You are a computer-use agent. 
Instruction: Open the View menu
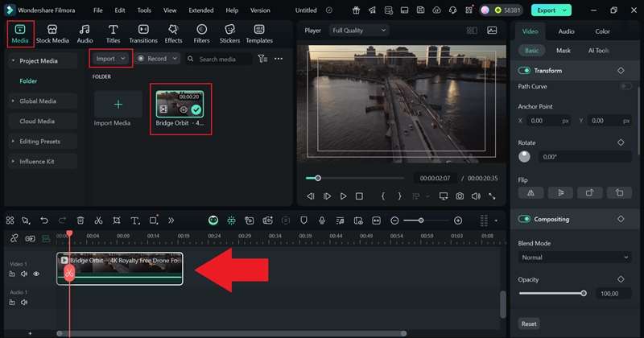[x=170, y=10]
